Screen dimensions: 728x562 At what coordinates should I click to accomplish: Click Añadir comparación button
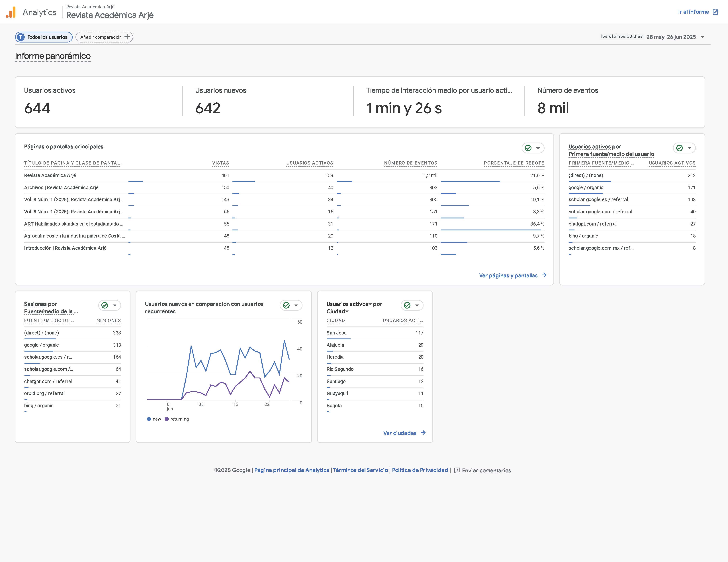click(x=104, y=37)
